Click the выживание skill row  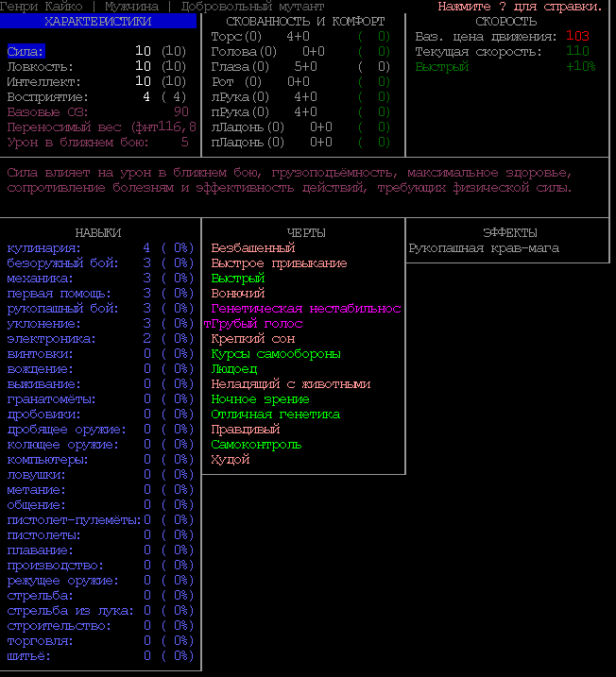[100, 384]
